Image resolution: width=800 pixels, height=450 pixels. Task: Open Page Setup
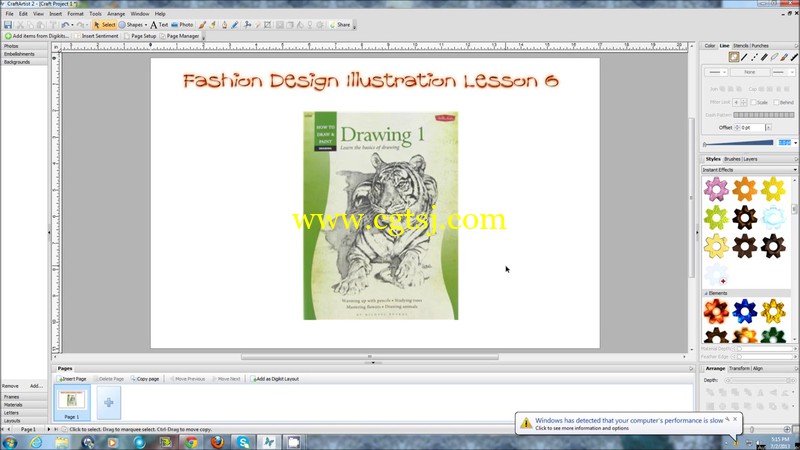point(140,36)
